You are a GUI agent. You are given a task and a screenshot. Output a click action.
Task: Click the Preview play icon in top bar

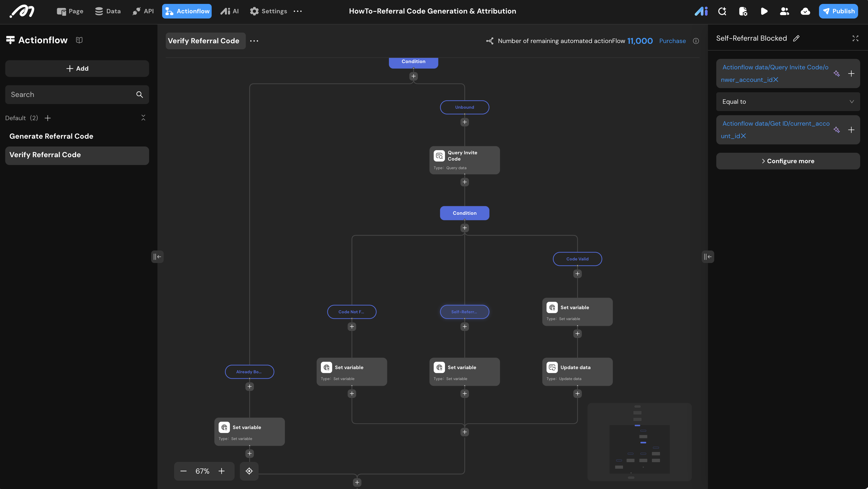pos(764,11)
